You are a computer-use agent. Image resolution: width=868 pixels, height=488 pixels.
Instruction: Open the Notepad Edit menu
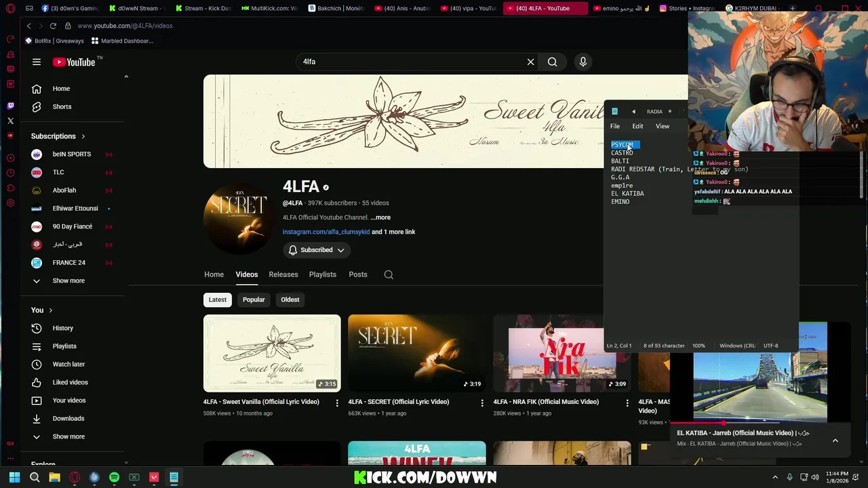(637, 126)
